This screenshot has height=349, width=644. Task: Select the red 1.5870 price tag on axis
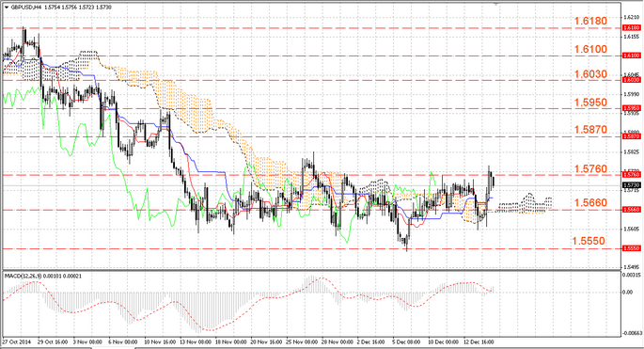pyautogui.click(x=632, y=136)
